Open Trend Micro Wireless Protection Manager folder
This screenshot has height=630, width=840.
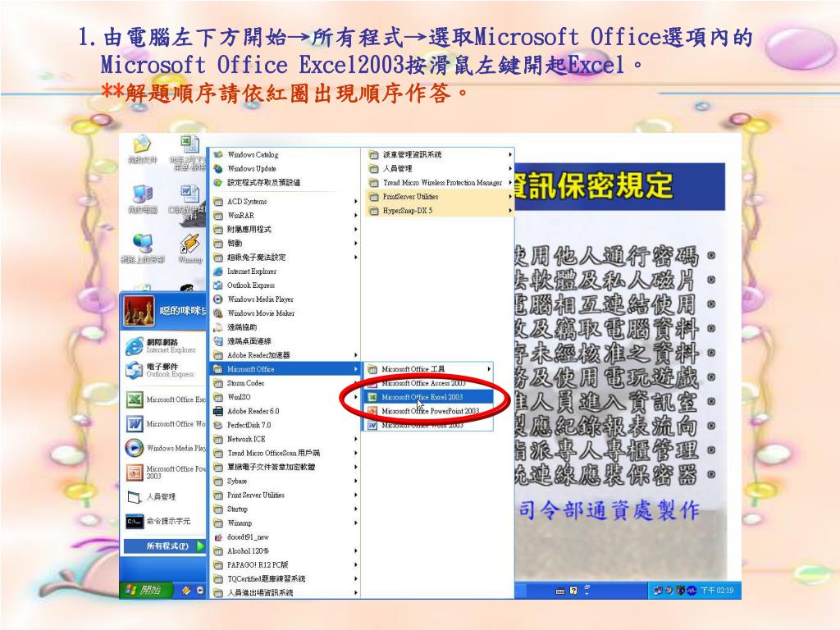(440, 182)
